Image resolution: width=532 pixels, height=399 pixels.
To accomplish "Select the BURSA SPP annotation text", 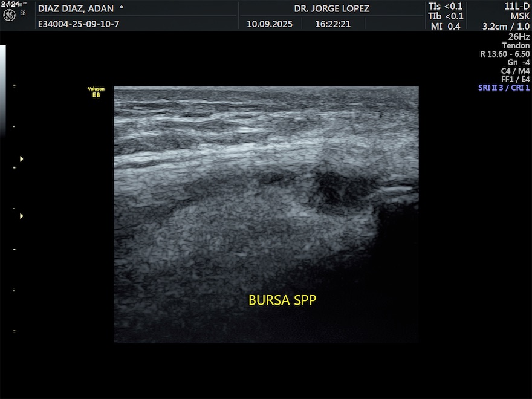I will click(282, 300).
